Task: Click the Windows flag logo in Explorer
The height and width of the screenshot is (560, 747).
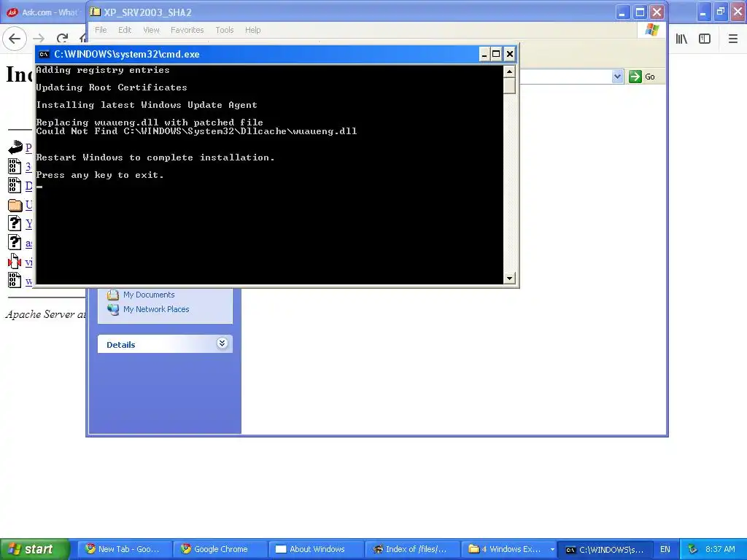Action: pyautogui.click(x=651, y=30)
